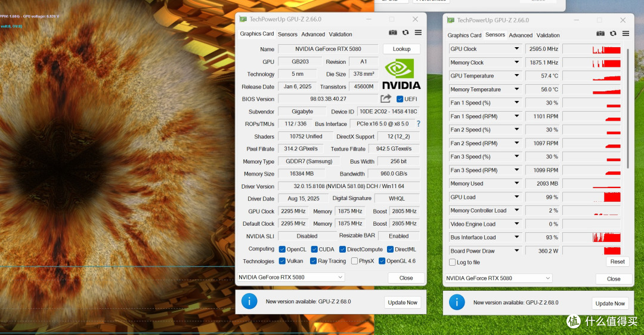This screenshot has height=335, width=644.
Task: Toggle OpenGL 4.6 checkbox
Action: 382,261
